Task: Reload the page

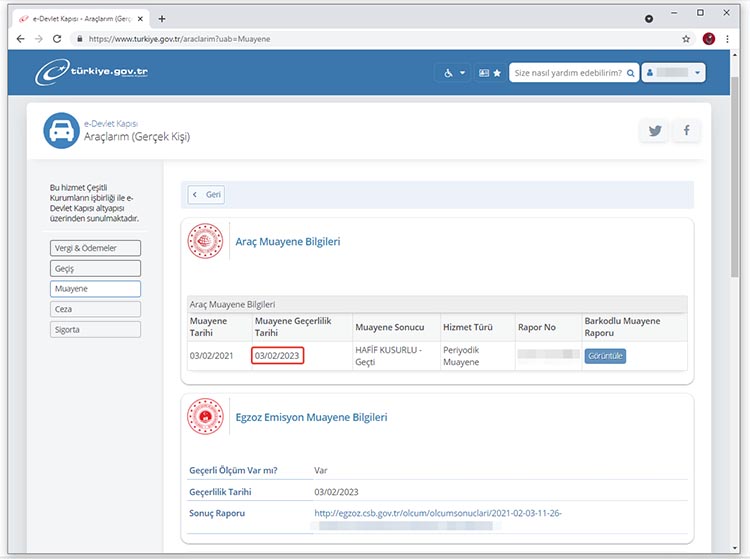Action: click(x=57, y=39)
